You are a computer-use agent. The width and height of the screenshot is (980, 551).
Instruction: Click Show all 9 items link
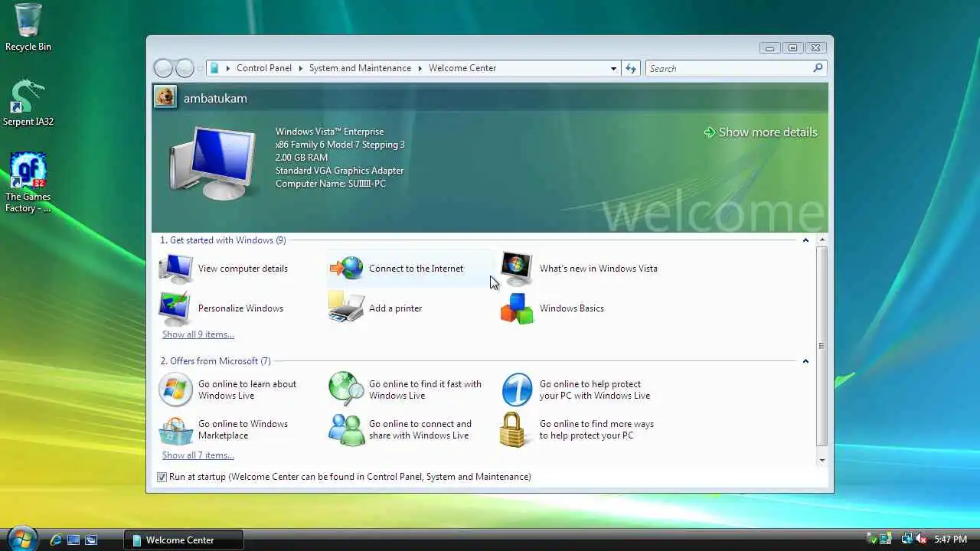point(198,334)
